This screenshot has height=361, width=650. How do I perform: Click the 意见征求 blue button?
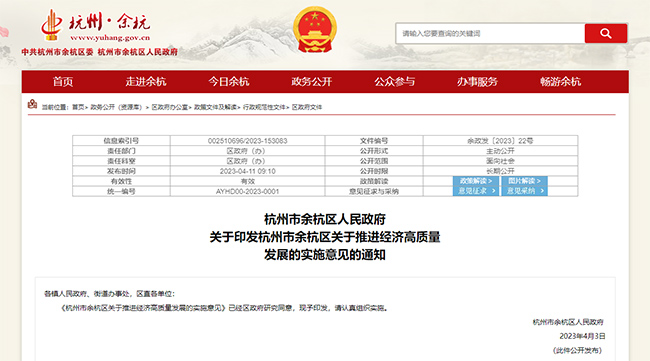476,191
